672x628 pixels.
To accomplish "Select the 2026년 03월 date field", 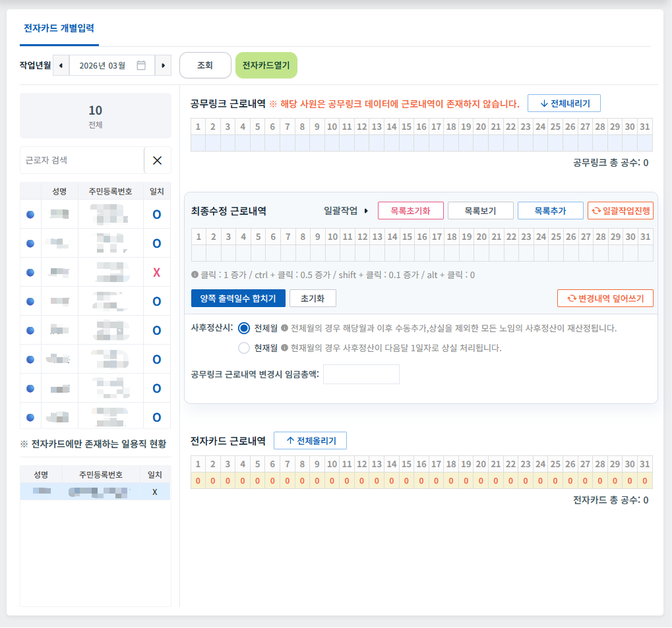I will point(112,65).
